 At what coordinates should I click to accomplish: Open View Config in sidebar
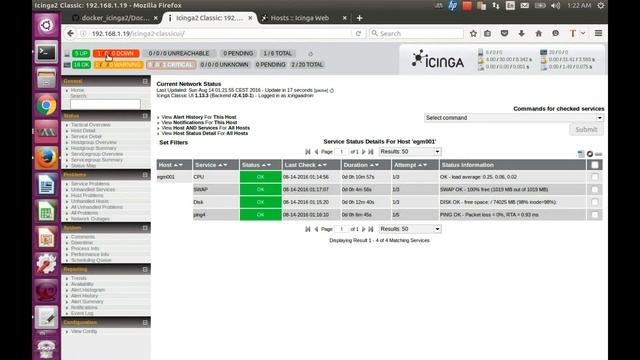click(x=84, y=331)
